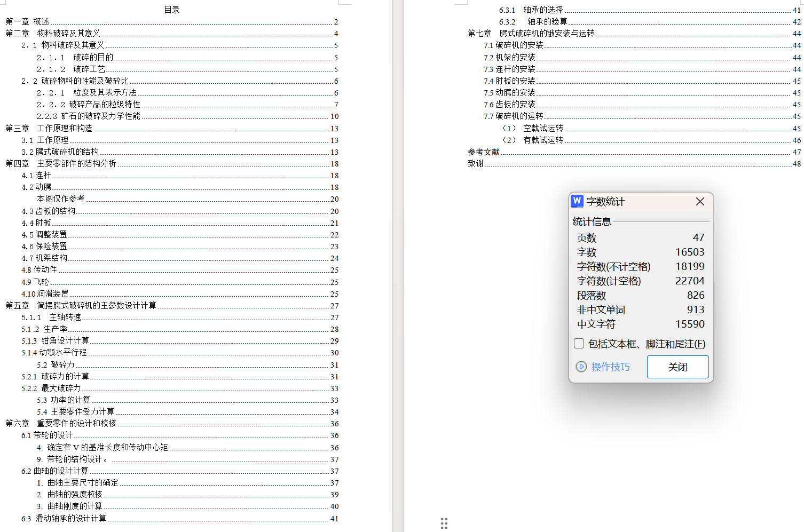Jump to 第三章 工作原理和构造

coord(172,128)
